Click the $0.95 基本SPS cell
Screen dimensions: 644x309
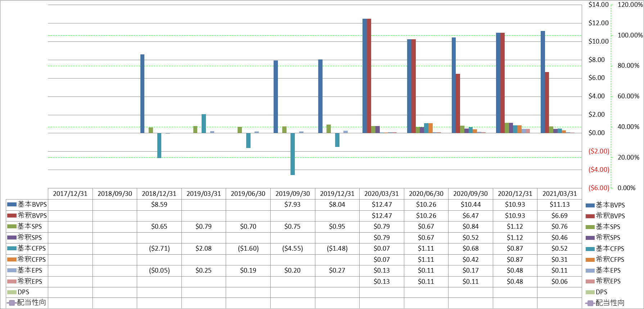coord(337,227)
